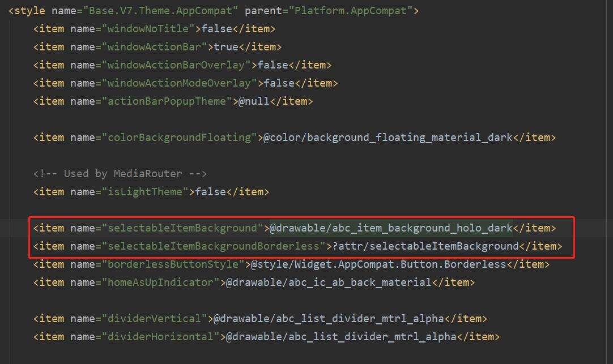The width and height of the screenshot is (613, 364).
Task: Click the ?attr/selectableItemBackground attribute reference
Action: tap(425, 246)
